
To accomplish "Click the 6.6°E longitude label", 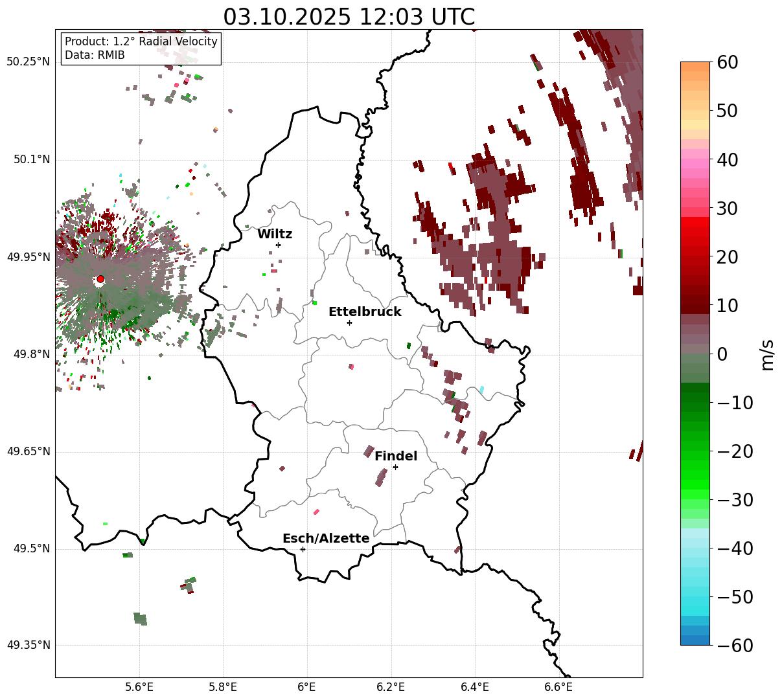I will point(558,687).
